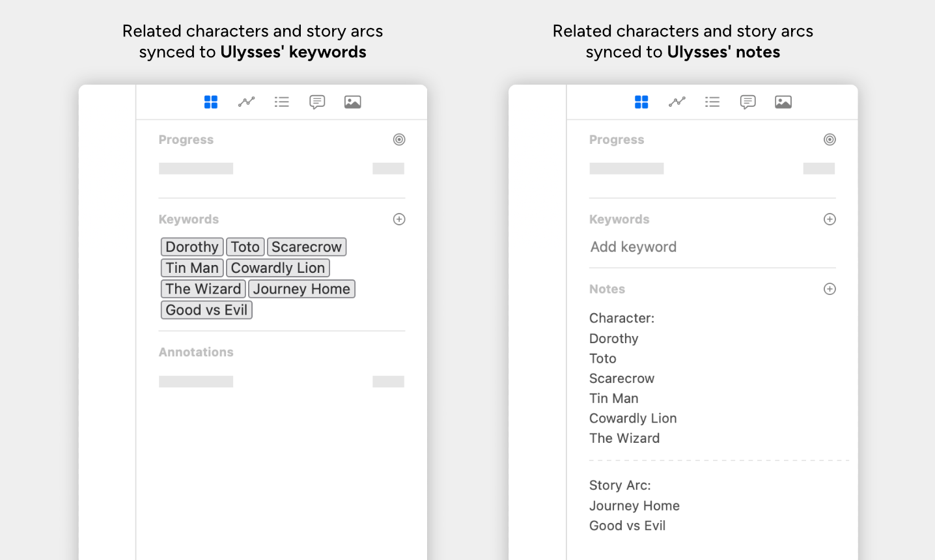This screenshot has height=560, width=935.
Task: Open dashboard overview tab in keywords panel
Action: 211,102
